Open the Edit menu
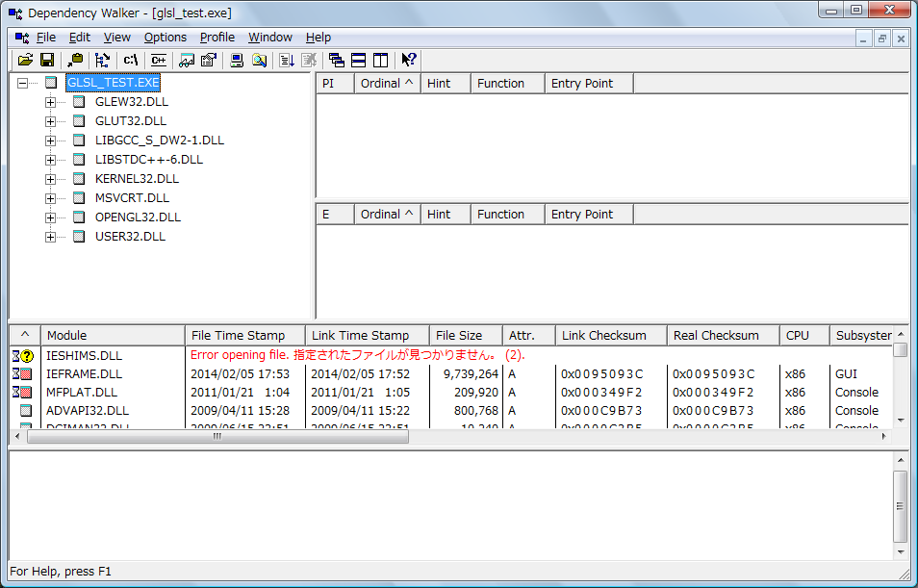Screen dimensions: 918x588 coord(80,38)
